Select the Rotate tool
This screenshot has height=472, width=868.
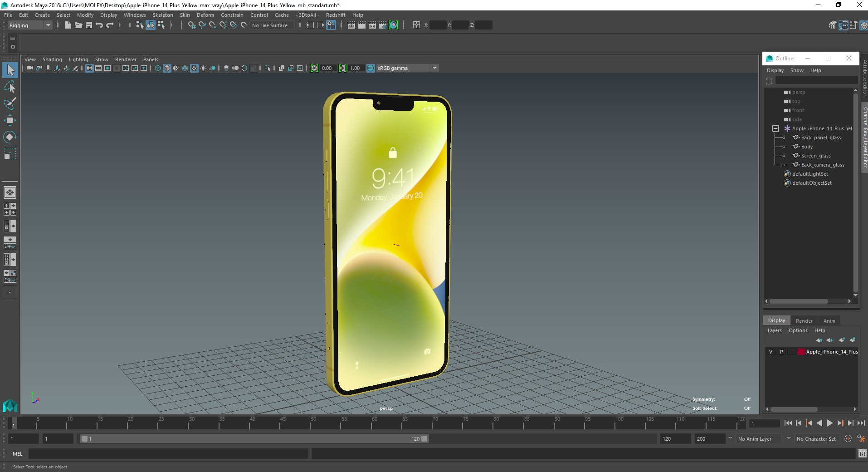click(x=10, y=137)
